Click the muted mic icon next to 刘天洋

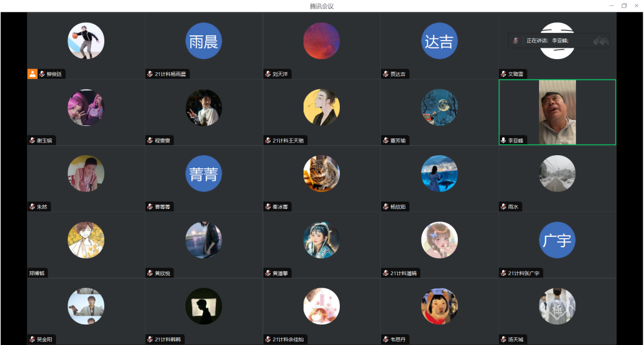[268, 75]
